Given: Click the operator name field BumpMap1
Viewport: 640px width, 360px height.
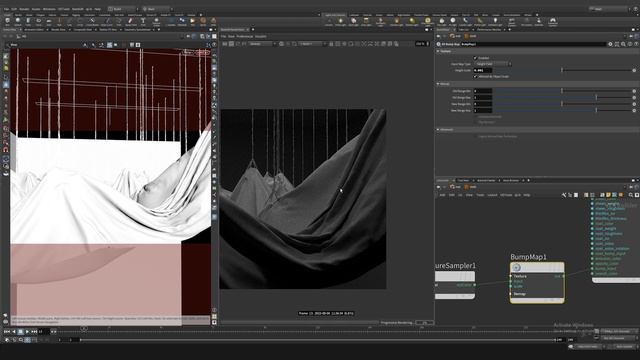Looking at the screenshot, I should click(533, 44).
